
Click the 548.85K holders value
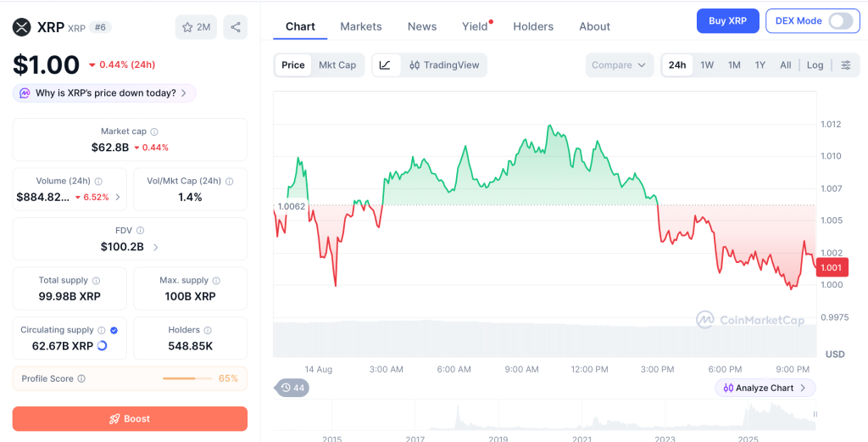(191, 346)
